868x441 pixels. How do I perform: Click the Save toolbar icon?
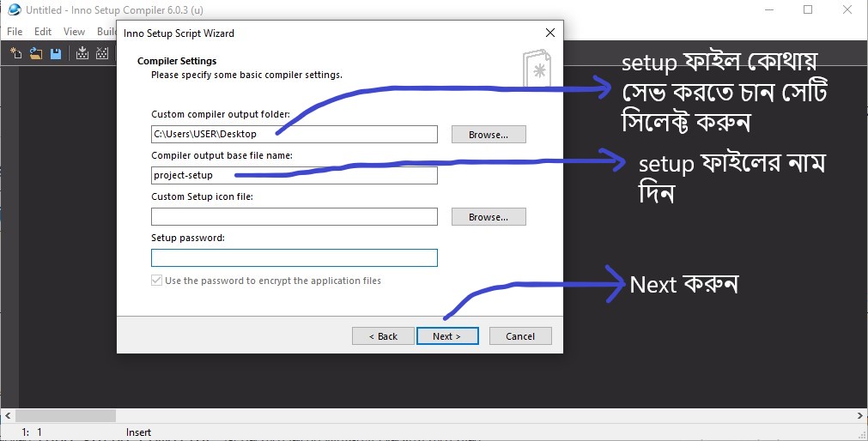click(56, 53)
